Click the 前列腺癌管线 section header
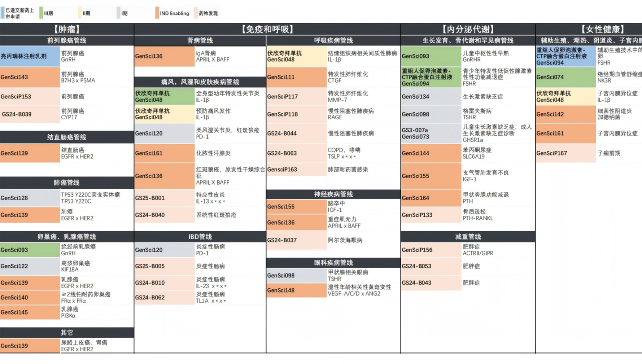 (67, 40)
